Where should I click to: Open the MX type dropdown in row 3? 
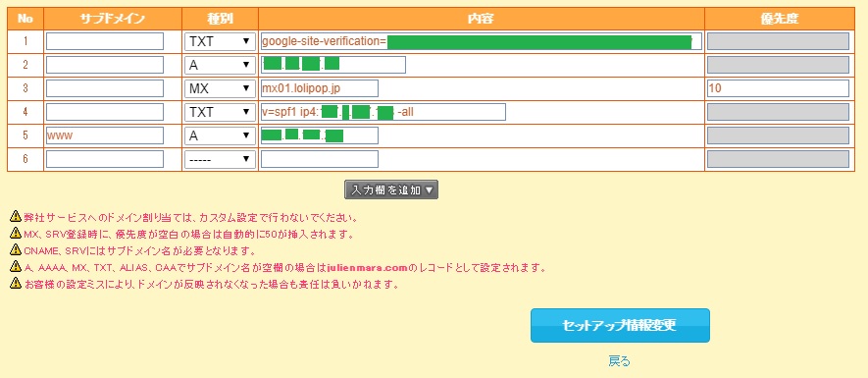[x=220, y=88]
